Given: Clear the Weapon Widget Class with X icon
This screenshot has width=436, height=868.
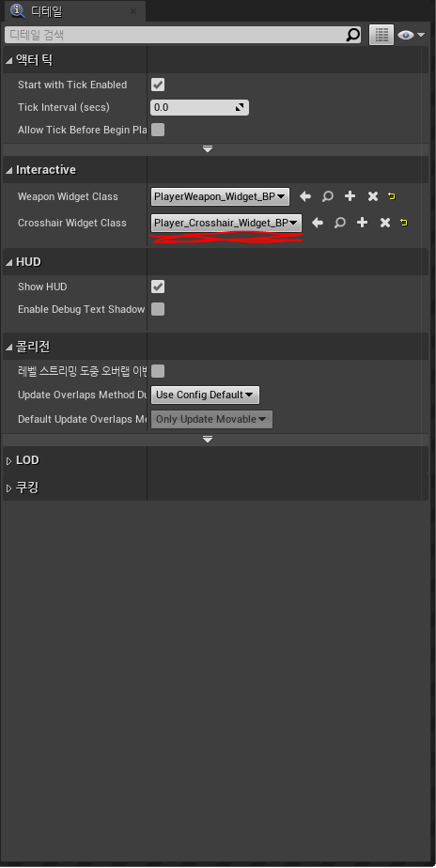Looking at the screenshot, I should (373, 196).
